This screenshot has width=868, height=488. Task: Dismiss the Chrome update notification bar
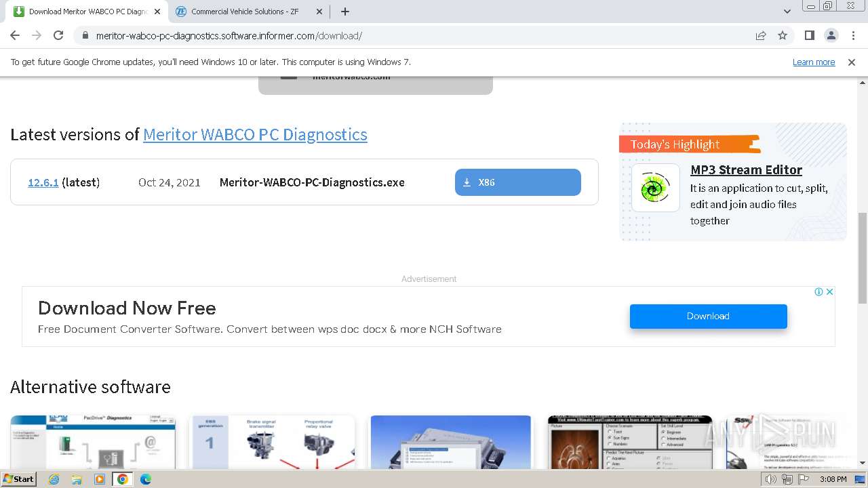pos(852,62)
